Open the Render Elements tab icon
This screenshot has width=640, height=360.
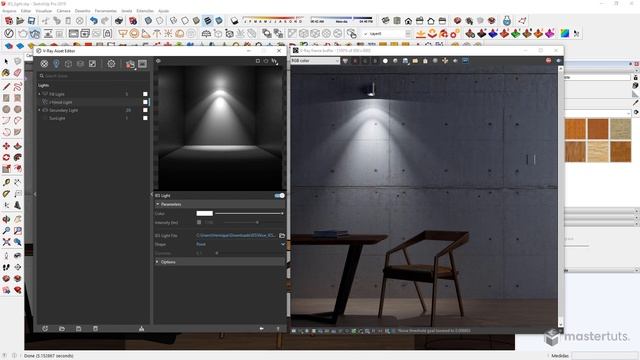pos(80,64)
